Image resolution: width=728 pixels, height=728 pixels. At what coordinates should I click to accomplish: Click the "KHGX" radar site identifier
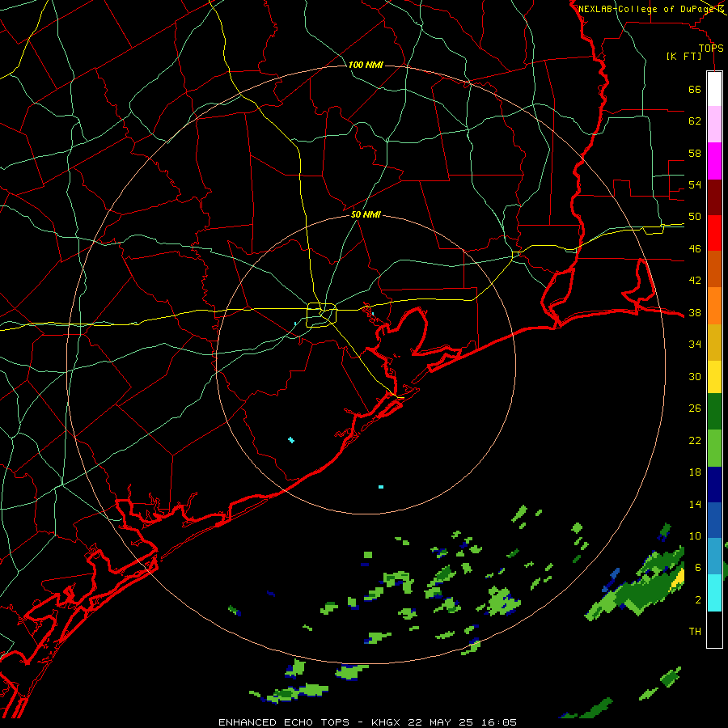coord(387,722)
